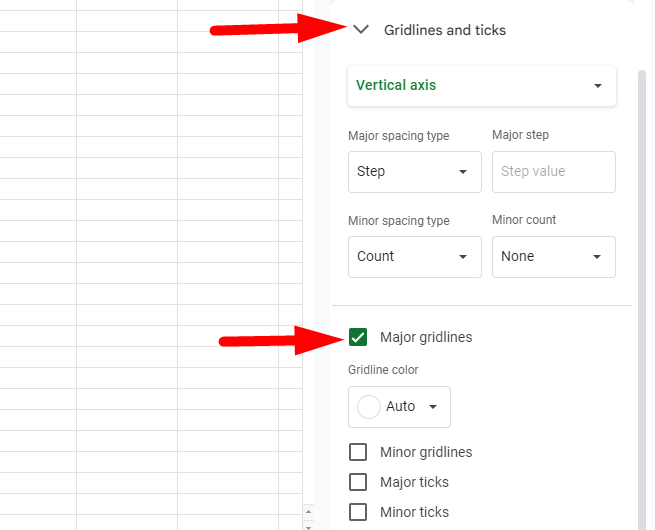
Task: Click the Gridlines and ticks section title
Action: coord(445,30)
